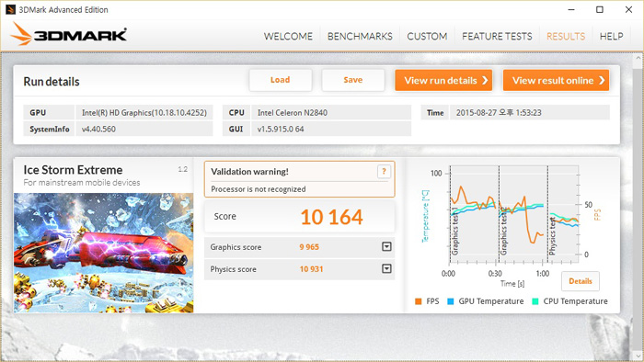Click the performance graph chart area

coord(514,214)
